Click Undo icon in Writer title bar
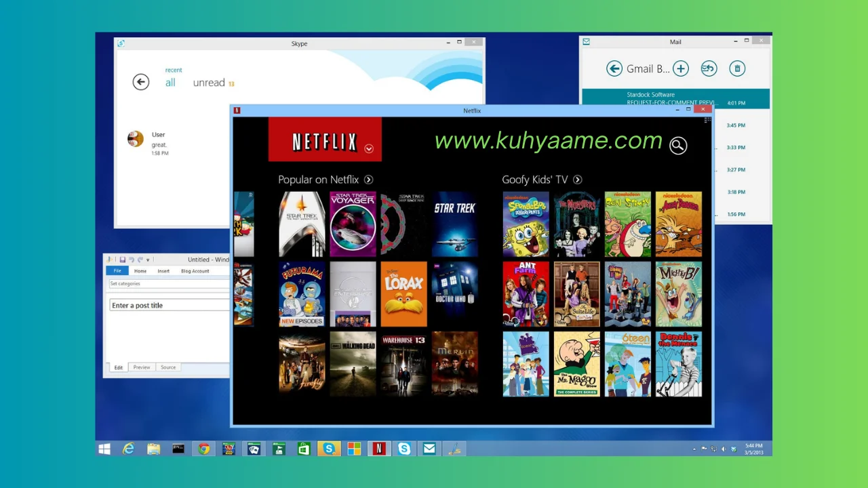868x488 pixels. point(132,260)
